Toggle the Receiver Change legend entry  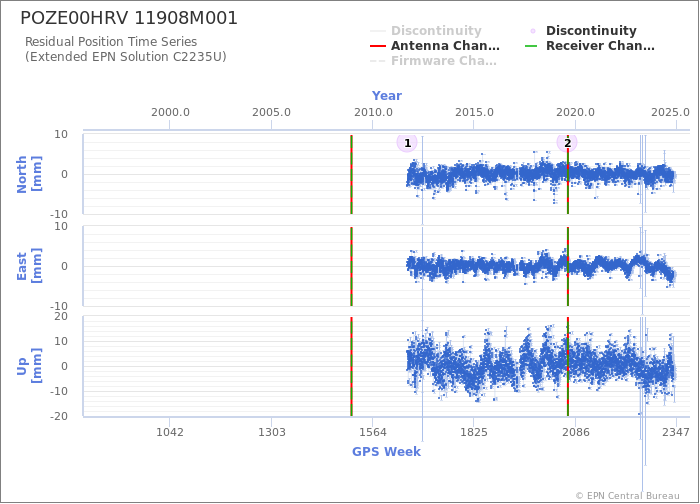coord(590,46)
